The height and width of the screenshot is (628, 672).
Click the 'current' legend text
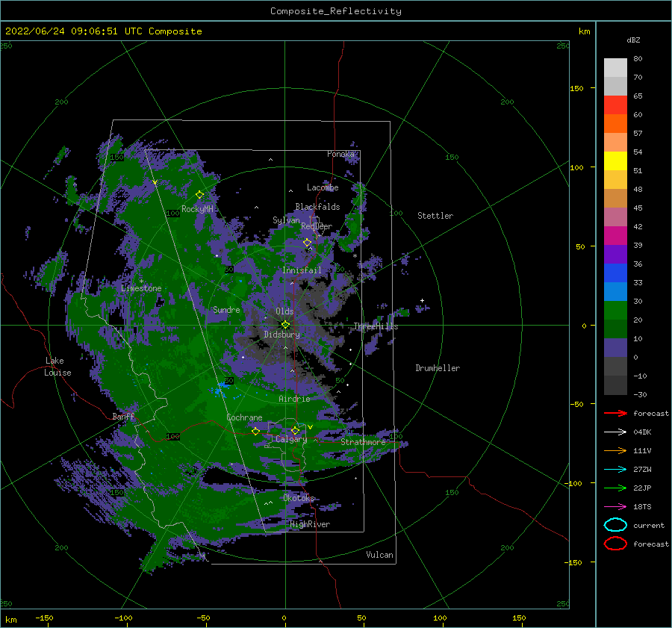(x=649, y=525)
